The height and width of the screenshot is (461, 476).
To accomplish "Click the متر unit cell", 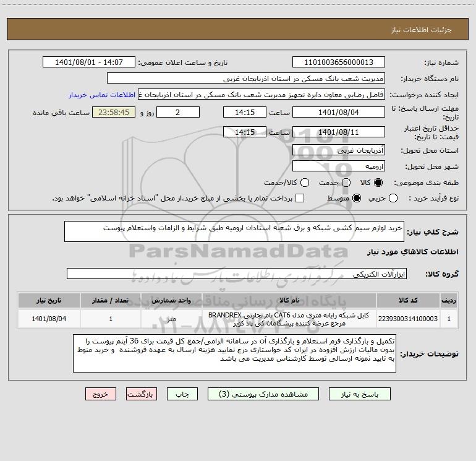I will [171, 319].
